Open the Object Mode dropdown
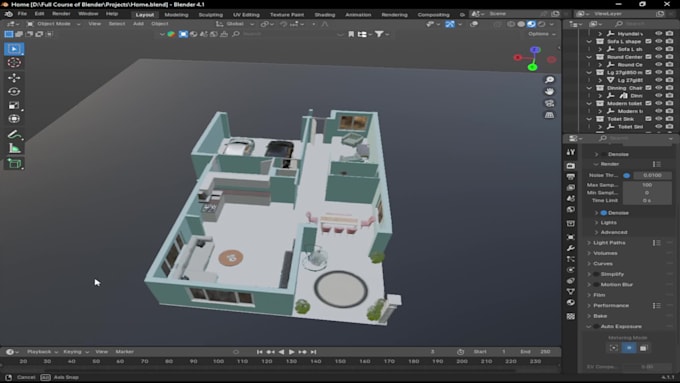680x383 pixels. [54, 24]
